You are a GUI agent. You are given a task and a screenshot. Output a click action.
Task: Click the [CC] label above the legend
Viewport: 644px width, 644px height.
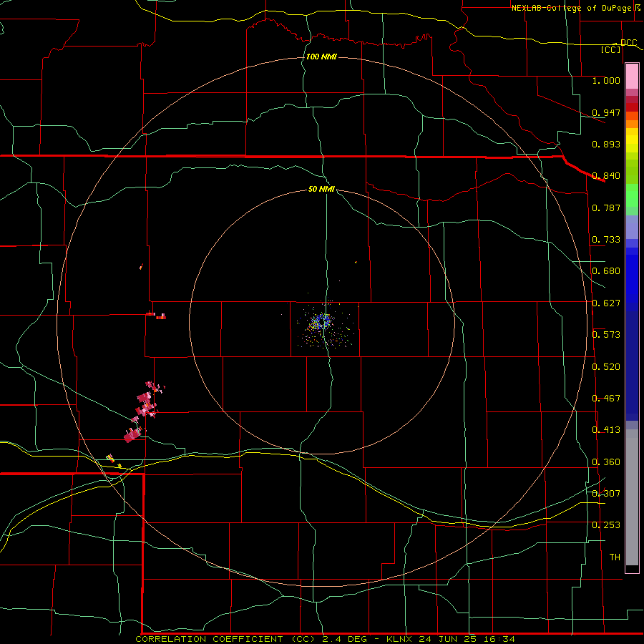[x=611, y=49]
